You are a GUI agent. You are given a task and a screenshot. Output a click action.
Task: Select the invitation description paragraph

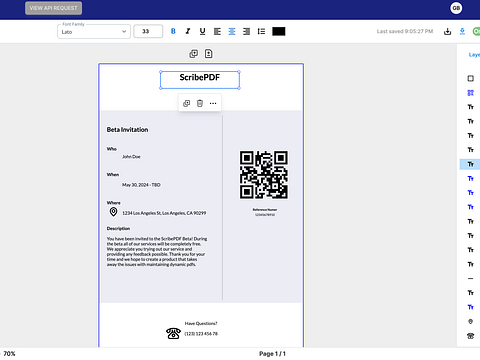pyautogui.click(x=157, y=252)
